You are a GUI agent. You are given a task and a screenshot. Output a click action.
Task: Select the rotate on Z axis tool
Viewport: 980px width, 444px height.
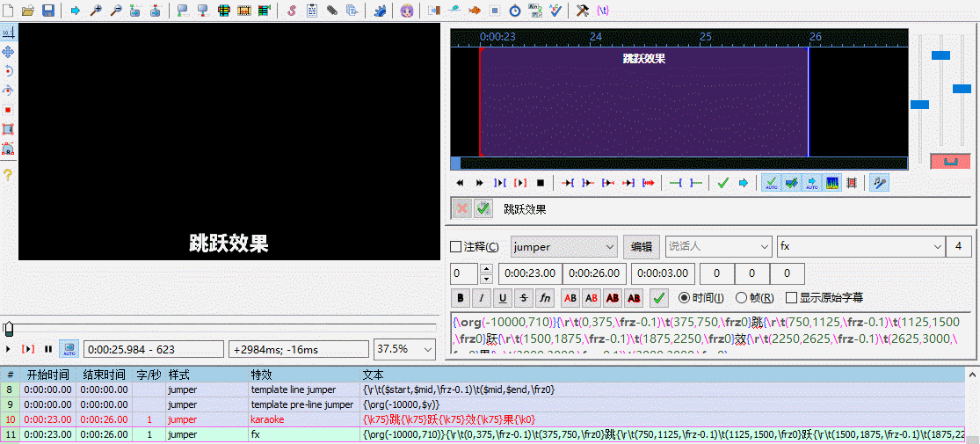coord(8,71)
